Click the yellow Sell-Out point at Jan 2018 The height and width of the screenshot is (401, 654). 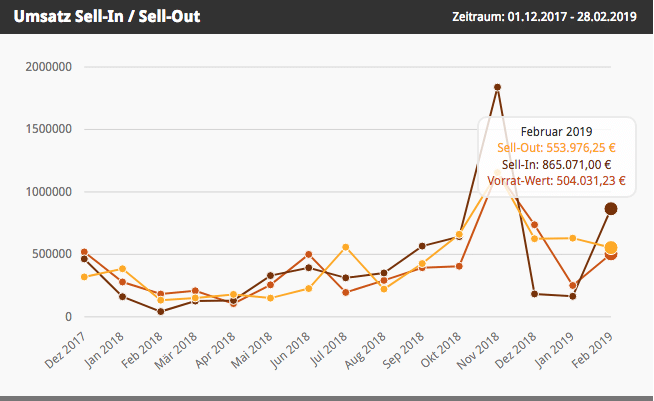tap(122, 268)
